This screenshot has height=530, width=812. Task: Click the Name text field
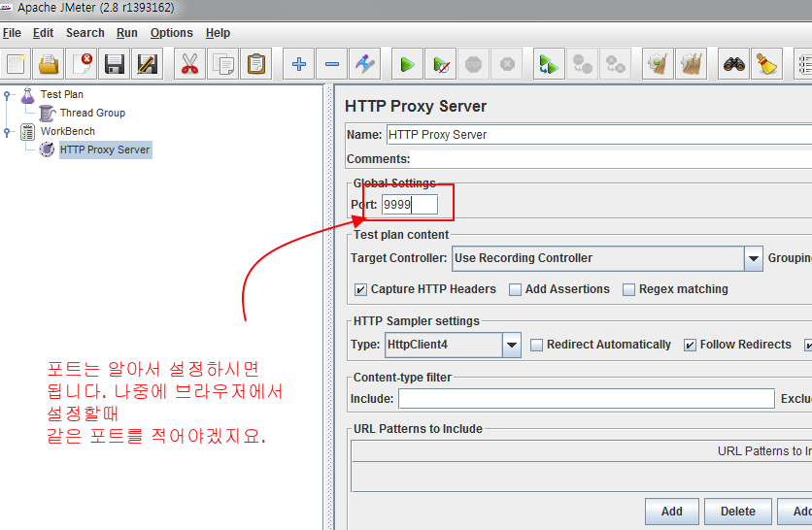(x=599, y=135)
